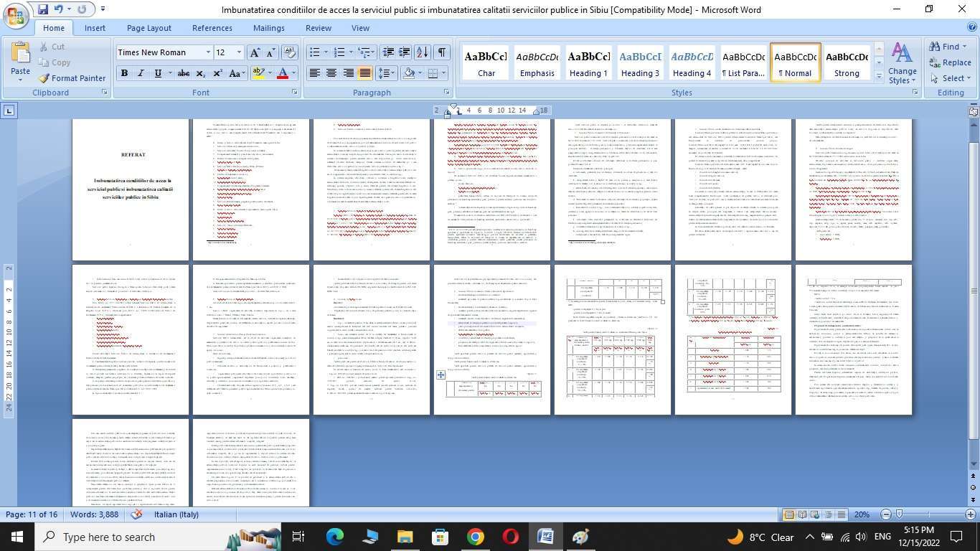Open Change Styles options
Screen dimensions: 980x551
point(902,63)
